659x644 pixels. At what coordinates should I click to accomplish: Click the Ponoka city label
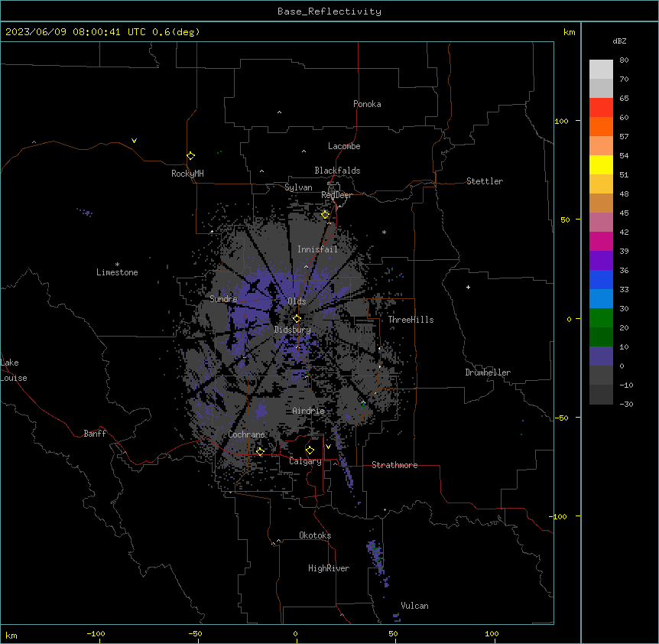tap(367, 104)
